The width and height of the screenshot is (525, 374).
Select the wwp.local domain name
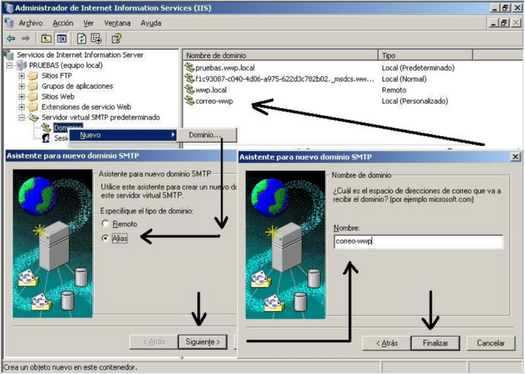[211, 90]
